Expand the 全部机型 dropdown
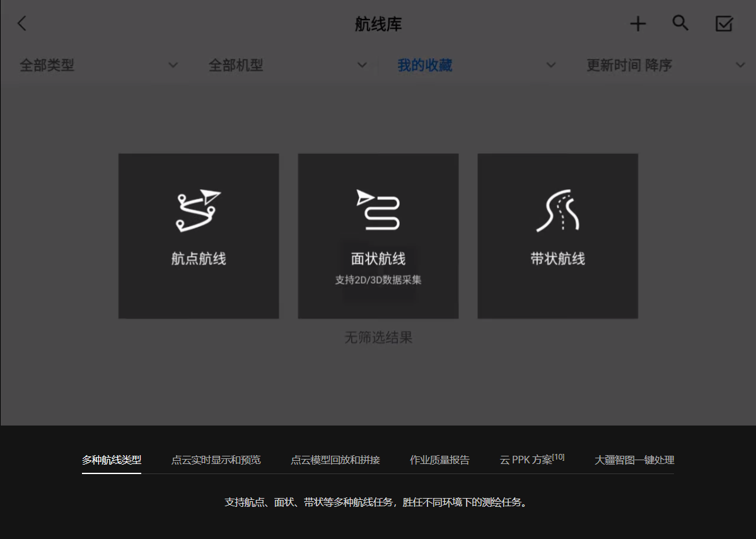The height and width of the screenshot is (539, 756). click(287, 65)
